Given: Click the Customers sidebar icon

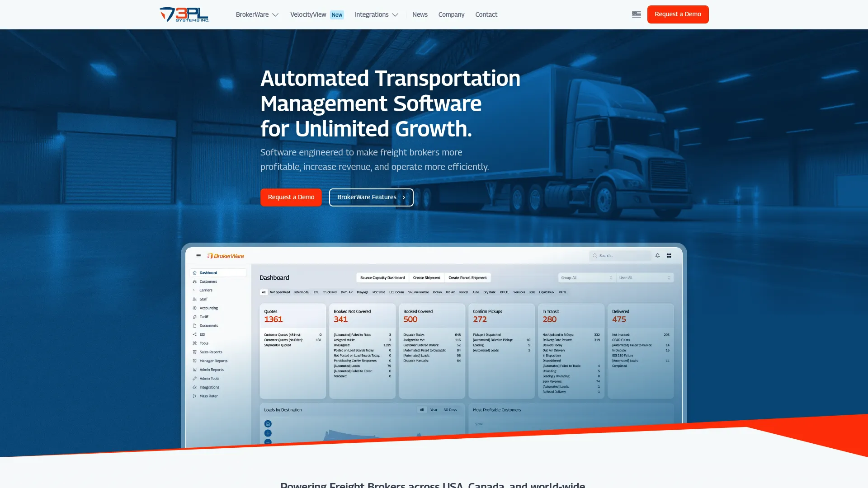Looking at the screenshot, I should [194, 282].
